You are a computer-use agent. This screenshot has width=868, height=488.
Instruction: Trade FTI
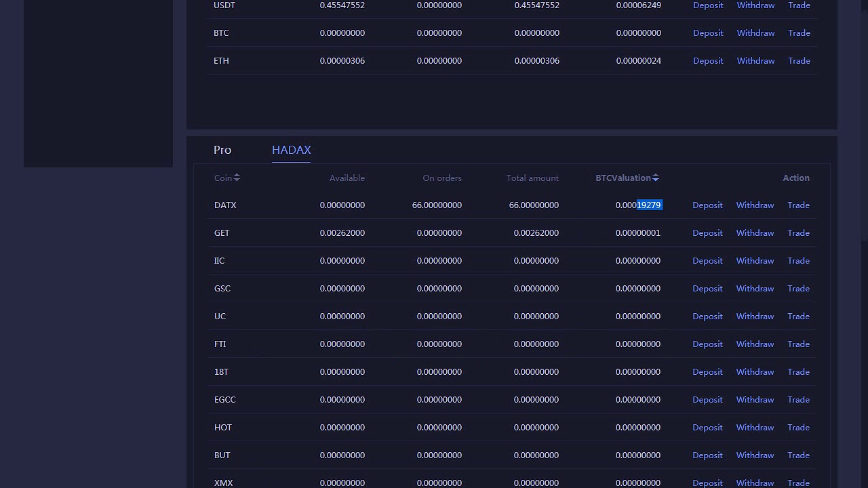tap(798, 344)
